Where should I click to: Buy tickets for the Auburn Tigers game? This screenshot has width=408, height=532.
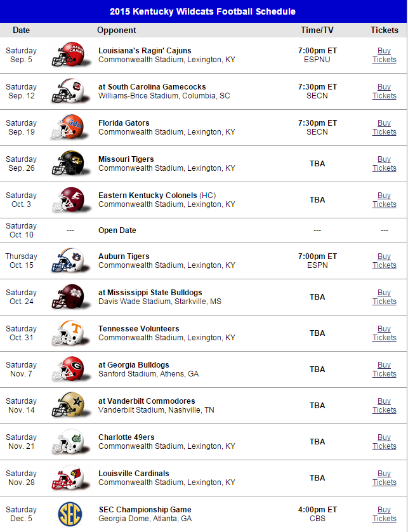[384, 261]
